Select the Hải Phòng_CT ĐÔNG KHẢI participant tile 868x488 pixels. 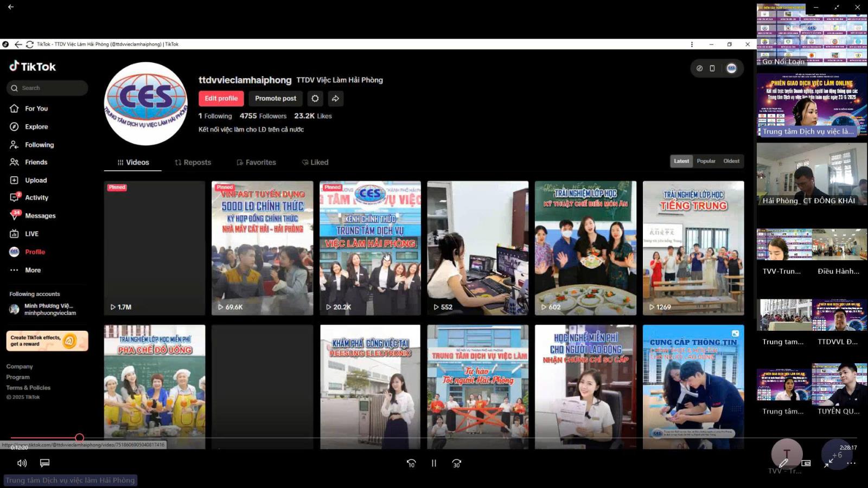pyautogui.click(x=812, y=175)
